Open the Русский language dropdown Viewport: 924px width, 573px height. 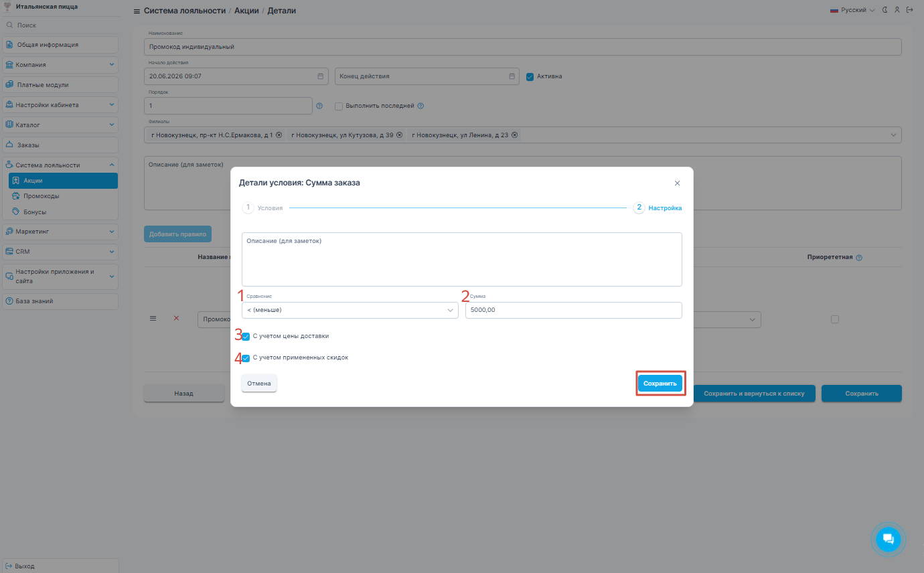pyautogui.click(x=852, y=10)
